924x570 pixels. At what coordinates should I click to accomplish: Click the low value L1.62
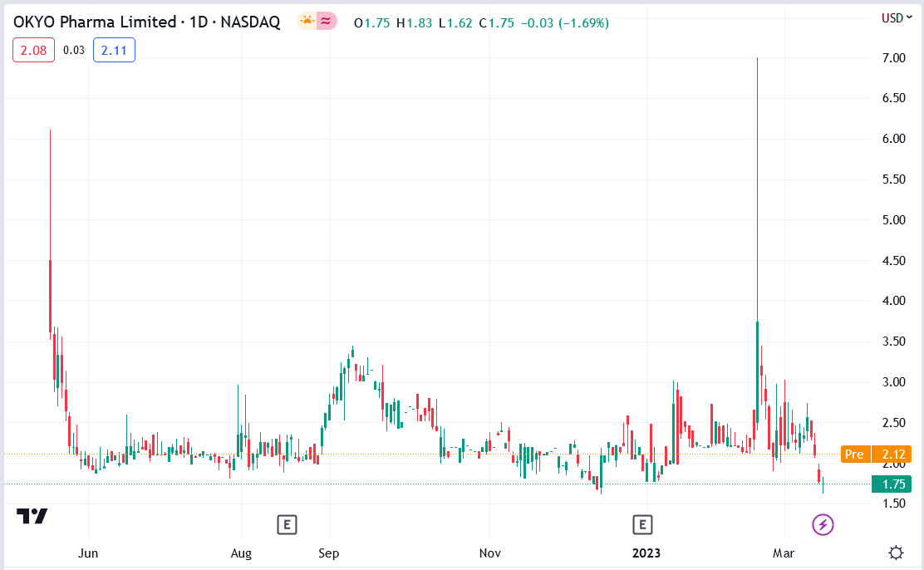[455, 23]
